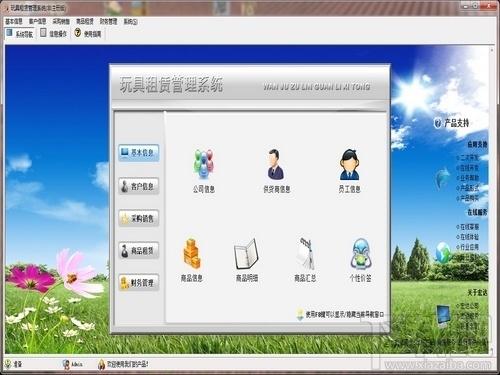Screen dimensions: 500x375
Task: Click the dolphin icon in the support panel
Action: click(x=443, y=178)
